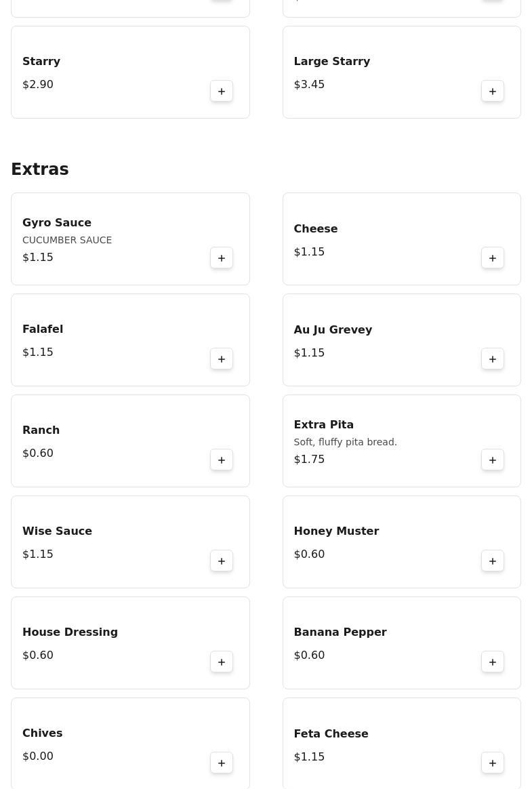Add Large Starry to order
This screenshot has width=532, height=789.
493,92
